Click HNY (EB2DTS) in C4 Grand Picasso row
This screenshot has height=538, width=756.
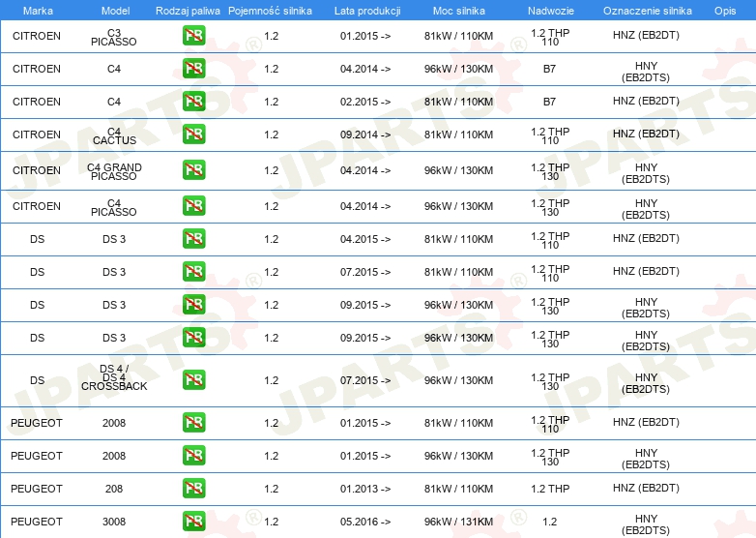coord(646,173)
